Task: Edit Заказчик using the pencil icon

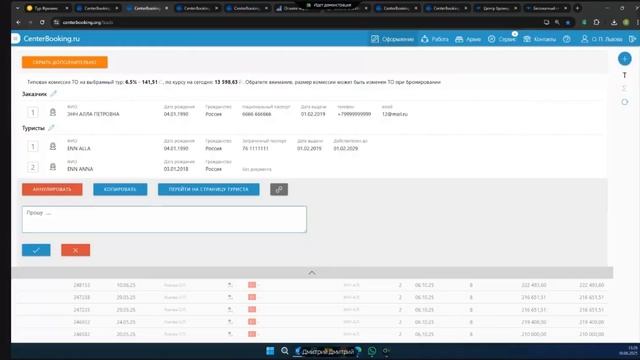Action: point(53,93)
